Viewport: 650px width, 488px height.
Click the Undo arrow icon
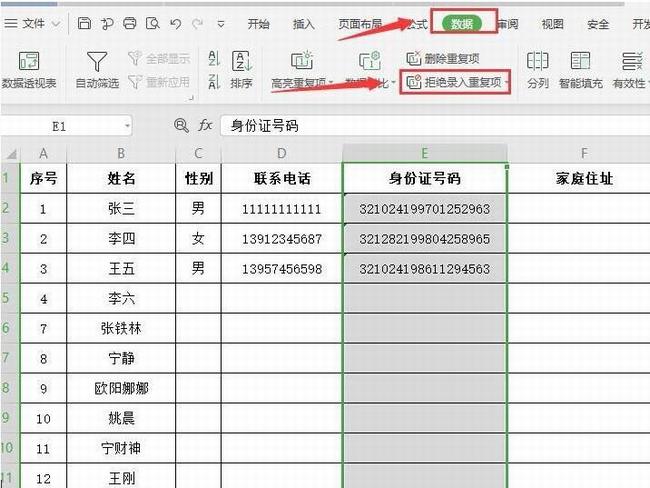(176, 24)
